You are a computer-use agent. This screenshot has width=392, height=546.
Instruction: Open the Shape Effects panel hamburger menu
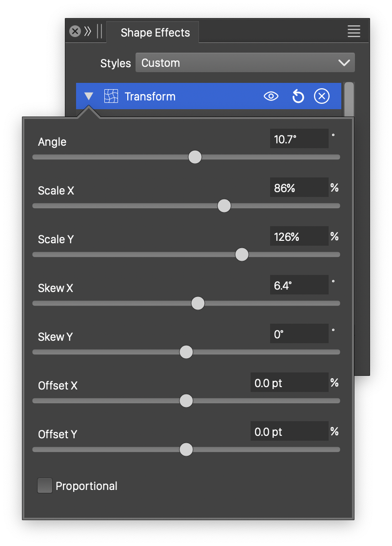coord(354,32)
